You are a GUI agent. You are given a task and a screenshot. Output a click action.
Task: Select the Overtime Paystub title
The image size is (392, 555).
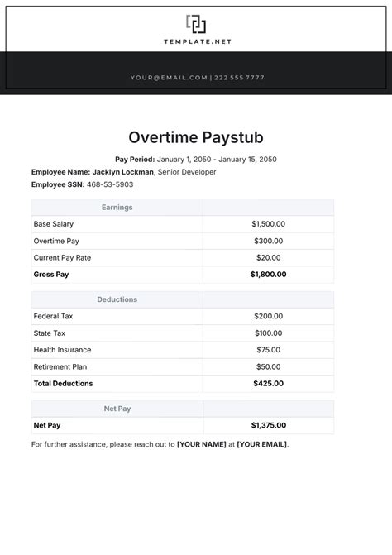[196, 137]
